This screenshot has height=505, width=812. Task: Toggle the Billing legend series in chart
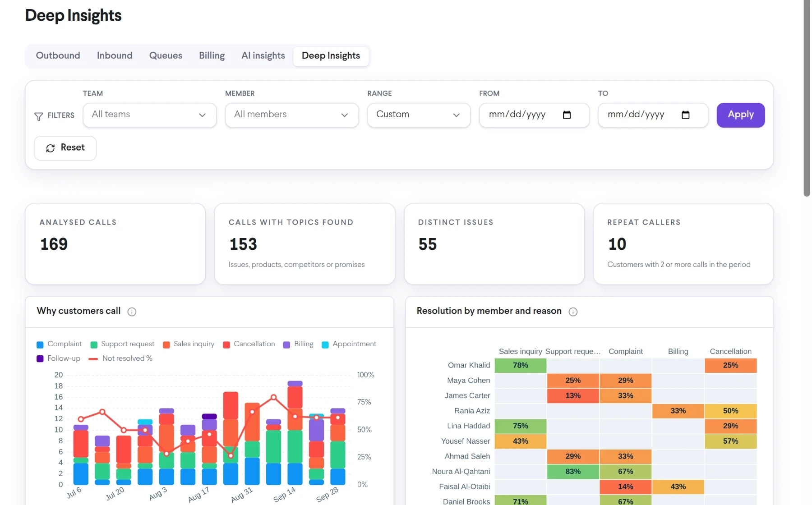pyautogui.click(x=298, y=344)
